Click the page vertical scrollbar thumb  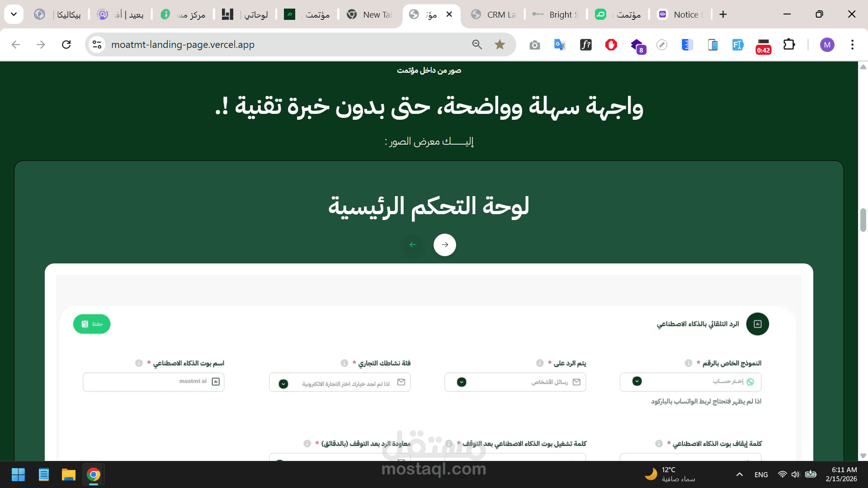(x=863, y=220)
